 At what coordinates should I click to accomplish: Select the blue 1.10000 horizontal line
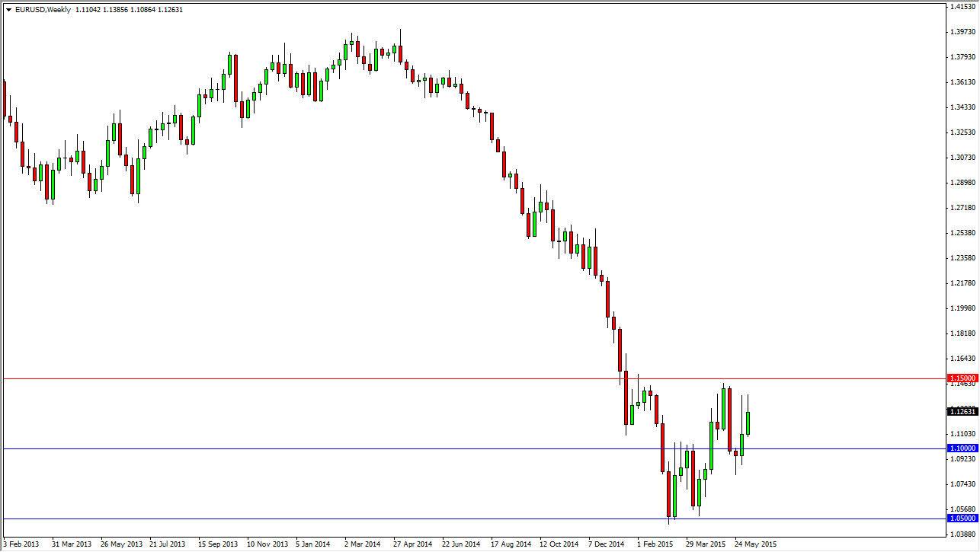(x=472, y=448)
